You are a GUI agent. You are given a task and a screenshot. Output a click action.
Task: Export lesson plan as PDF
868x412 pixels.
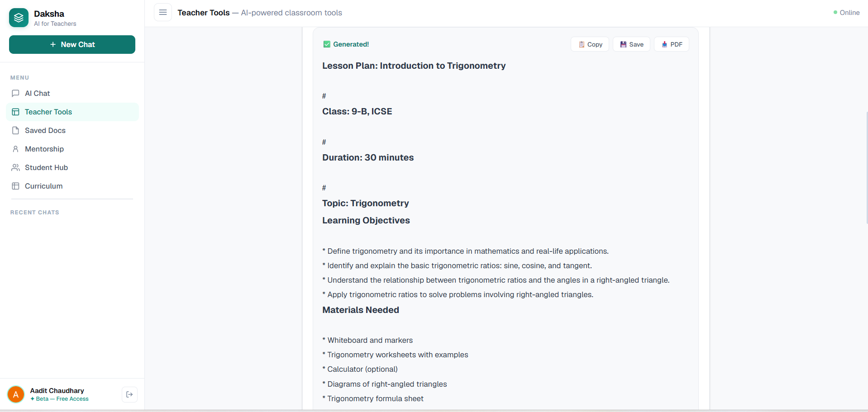click(672, 44)
